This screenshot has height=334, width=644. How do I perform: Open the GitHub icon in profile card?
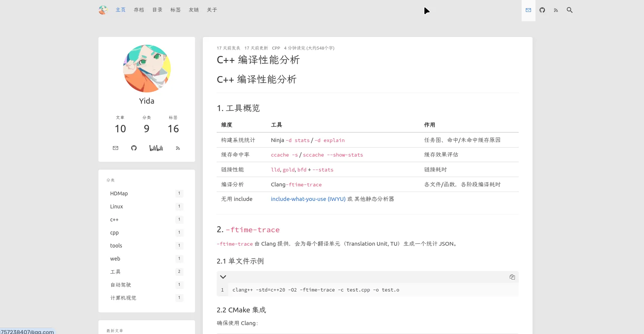point(134,148)
